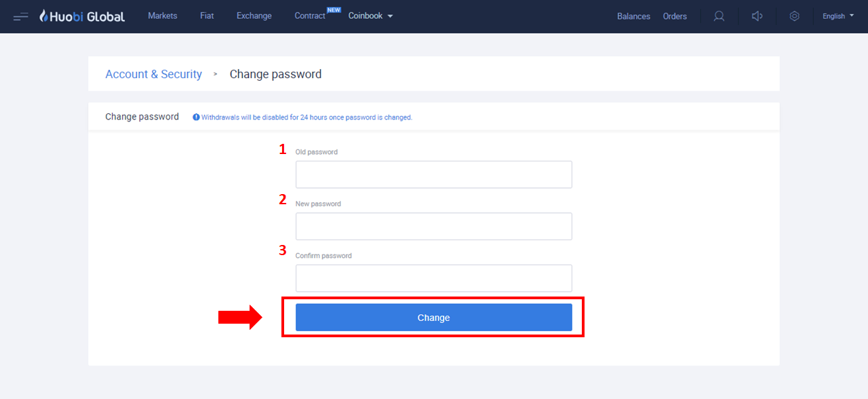Open the hamburger side menu icon
This screenshot has height=399, width=868.
(20, 16)
